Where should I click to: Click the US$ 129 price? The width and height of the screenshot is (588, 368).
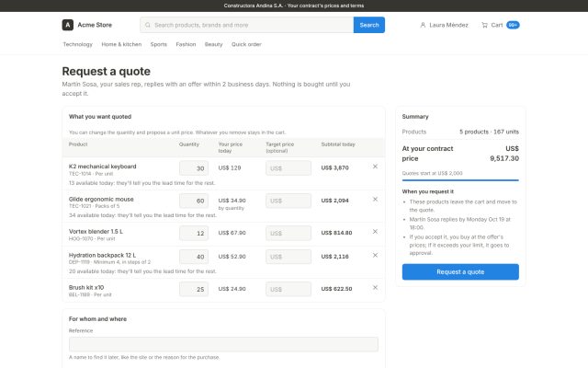coord(230,167)
